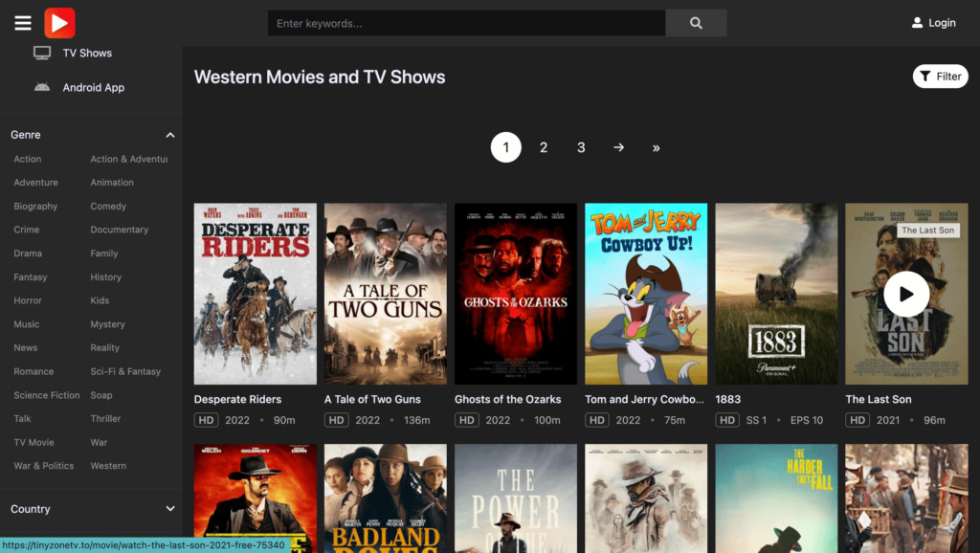980x553 pixels.
Task: Select the Fantasy genre
Action: 30,276
